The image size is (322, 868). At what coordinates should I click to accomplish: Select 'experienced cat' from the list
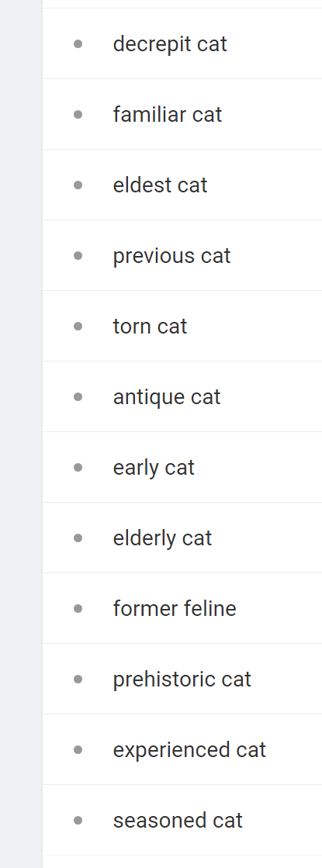point(182,749)
